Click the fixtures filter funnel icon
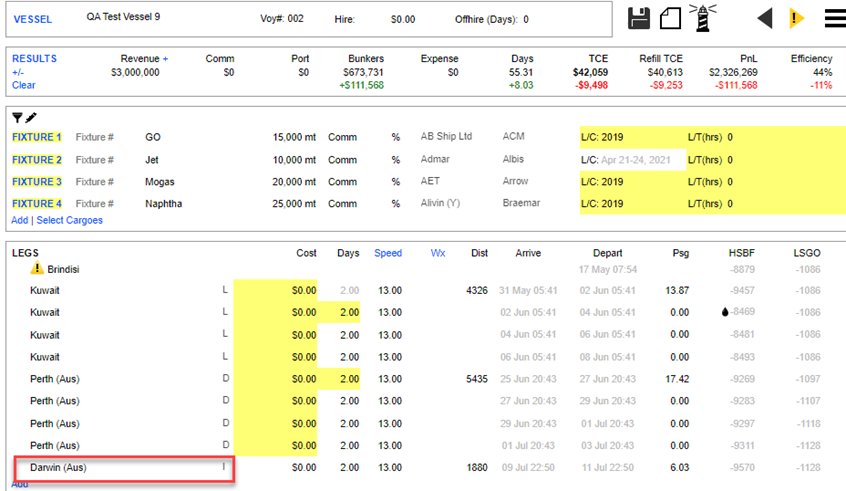 17,118
